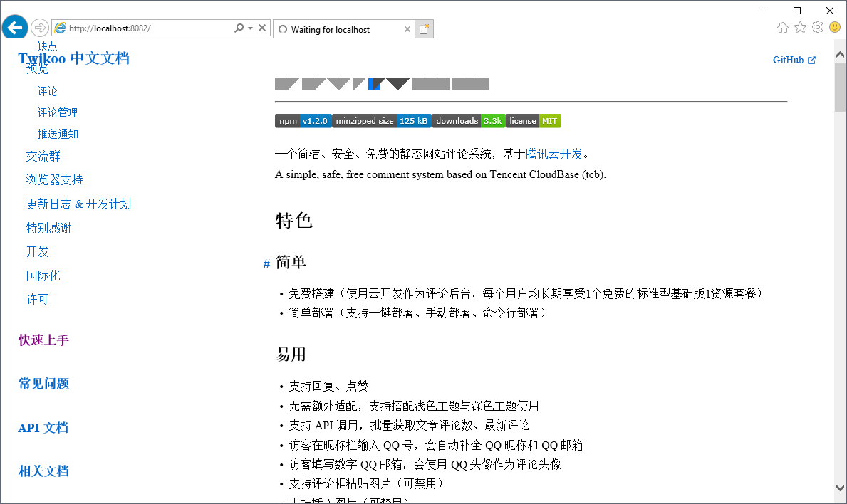Click the 易用 heading text
Screen dimensions: 847x504
(x=291, y=355)
